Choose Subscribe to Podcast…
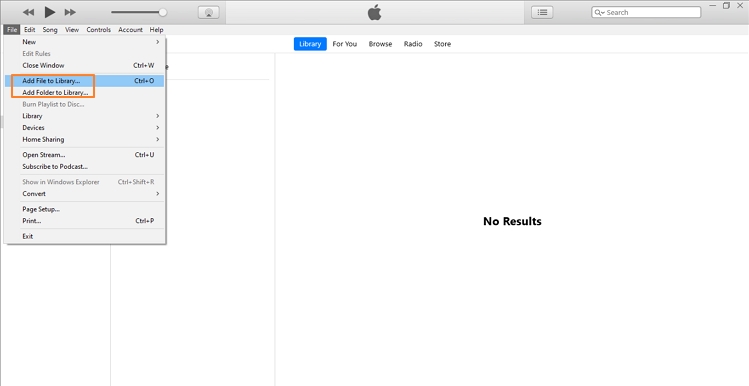This screenshot has width=749, height=386. pyautogui.click(x=85, y=167)
